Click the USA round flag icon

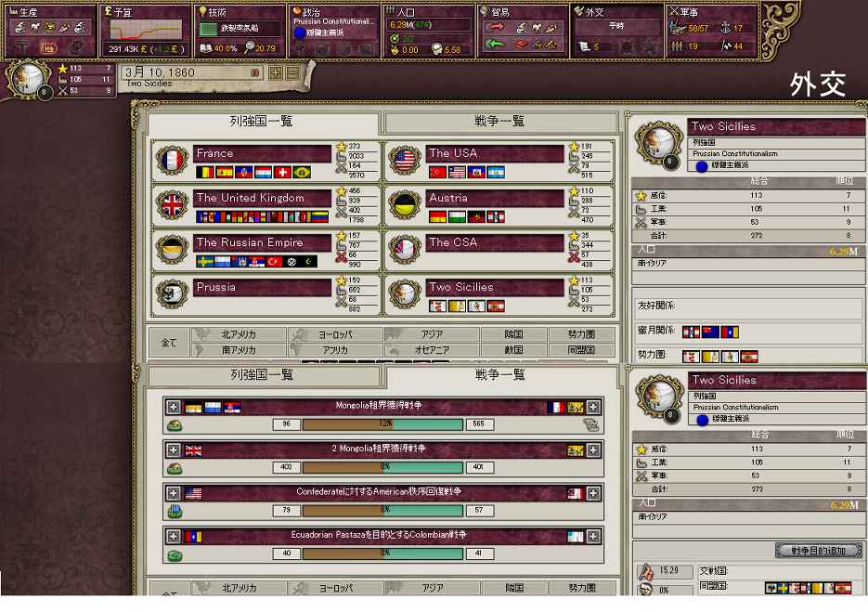point(405,163)
